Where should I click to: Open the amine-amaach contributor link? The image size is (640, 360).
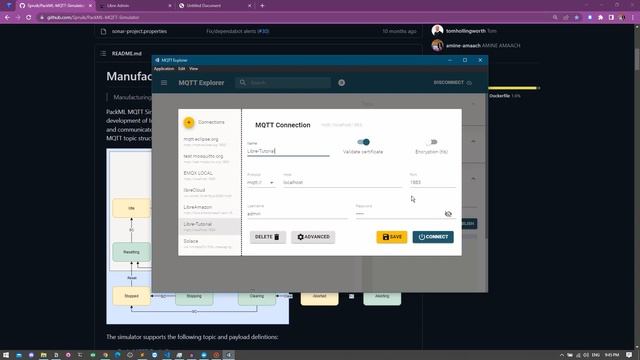tap(463, 46)
